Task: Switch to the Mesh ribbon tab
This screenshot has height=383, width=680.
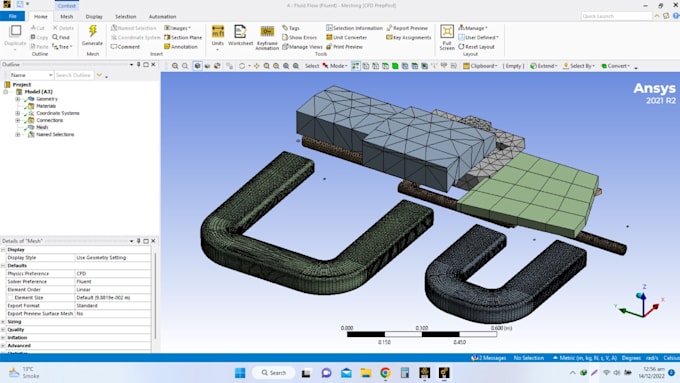Action: [67, 16]
